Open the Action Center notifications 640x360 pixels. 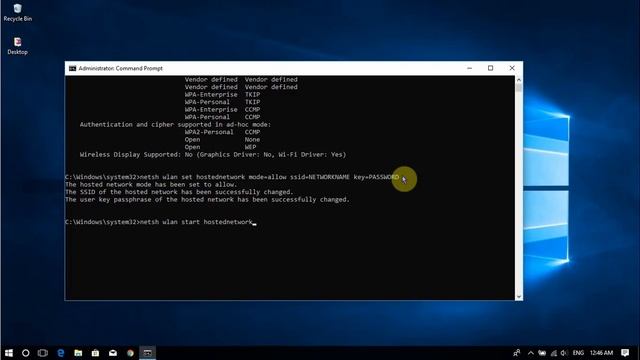click(x=625, y=353)
